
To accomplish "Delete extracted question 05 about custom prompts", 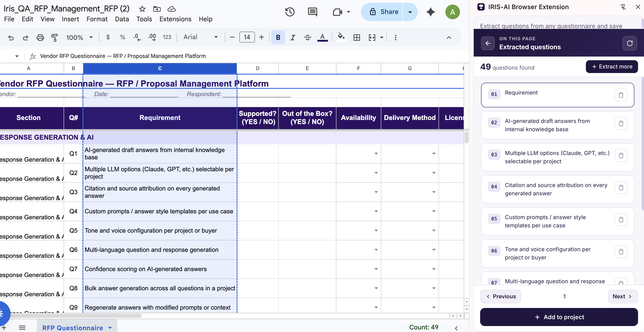I will [x=621, y=219].
